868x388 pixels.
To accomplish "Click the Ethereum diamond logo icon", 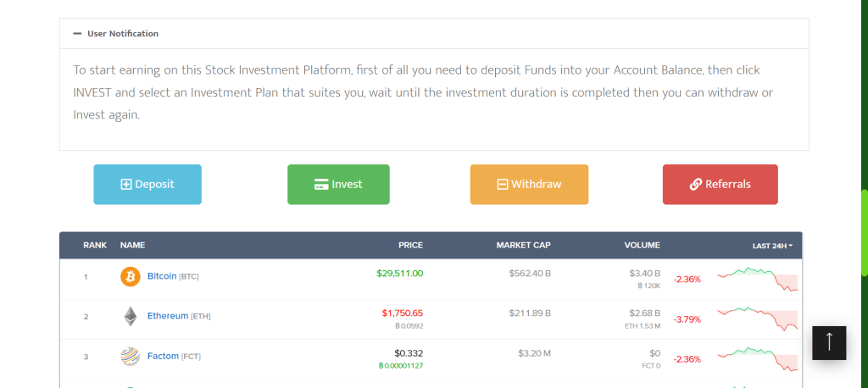I will (131, 316).
